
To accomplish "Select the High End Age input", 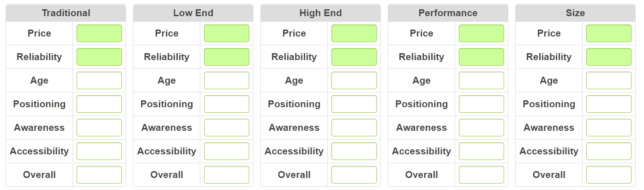I will 354,80.
